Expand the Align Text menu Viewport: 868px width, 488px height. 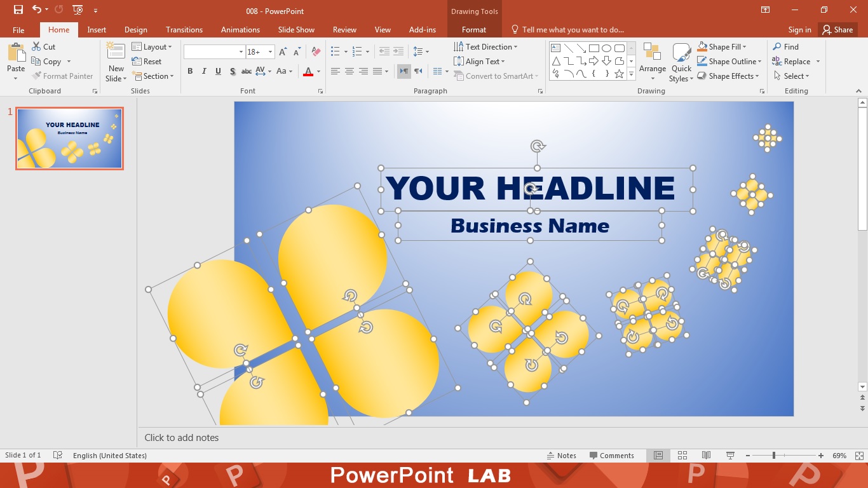479,62
